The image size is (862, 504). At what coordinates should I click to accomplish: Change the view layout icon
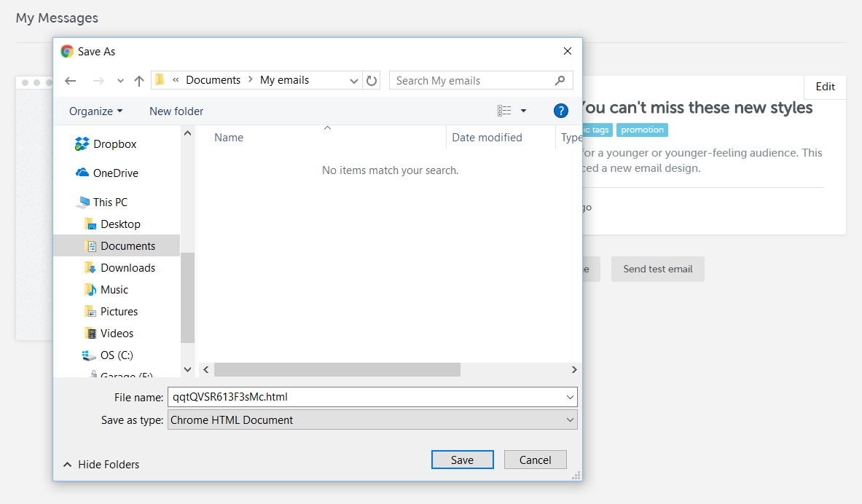pos(504,111)
